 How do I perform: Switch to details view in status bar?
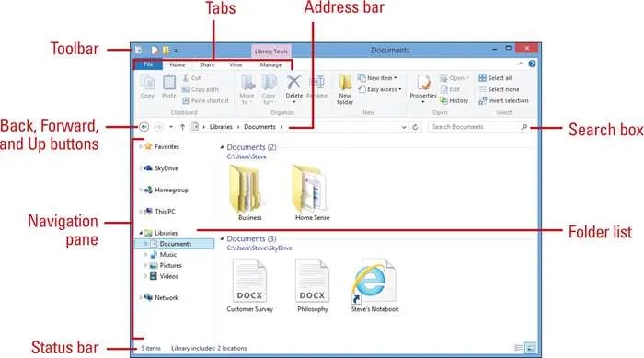pos(519,348)
